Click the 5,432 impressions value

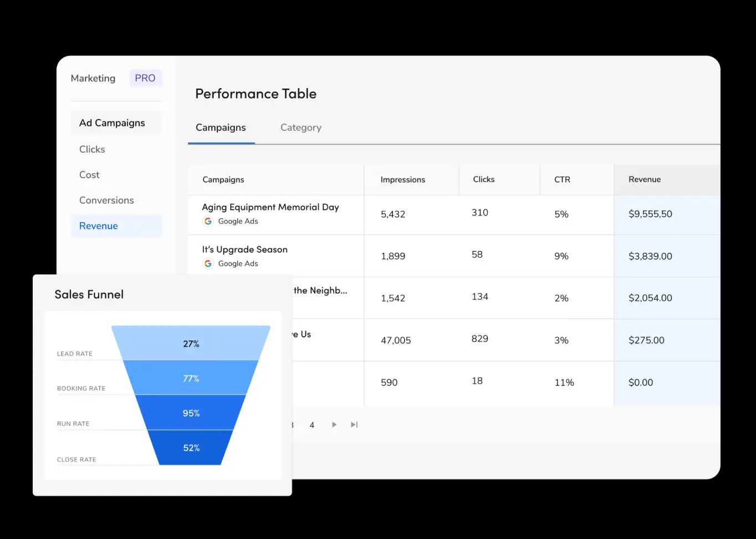(393, 214)
